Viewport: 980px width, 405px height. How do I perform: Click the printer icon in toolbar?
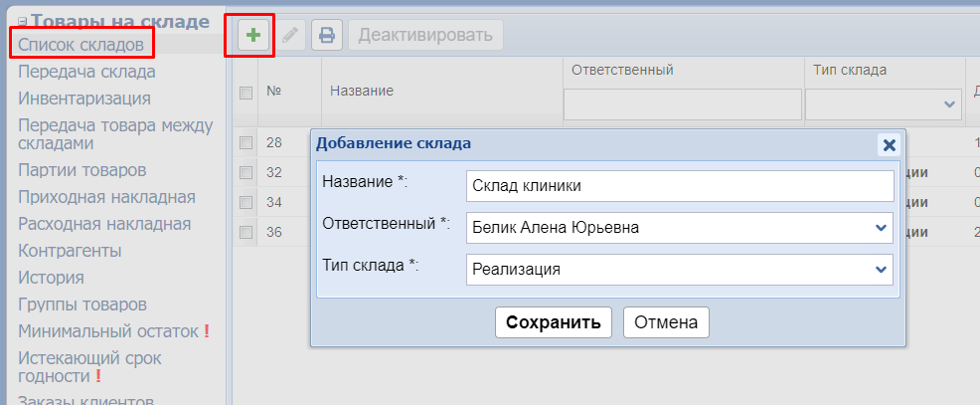point(326,36)
